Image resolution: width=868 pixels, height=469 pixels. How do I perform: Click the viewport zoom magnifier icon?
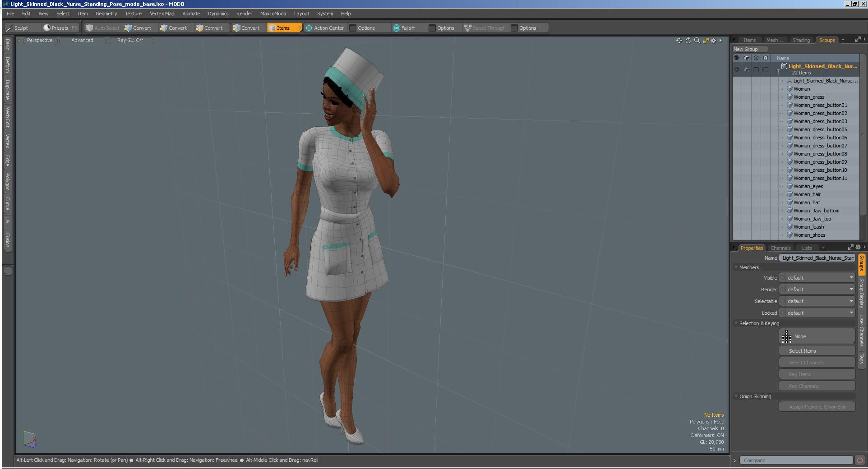697,41
